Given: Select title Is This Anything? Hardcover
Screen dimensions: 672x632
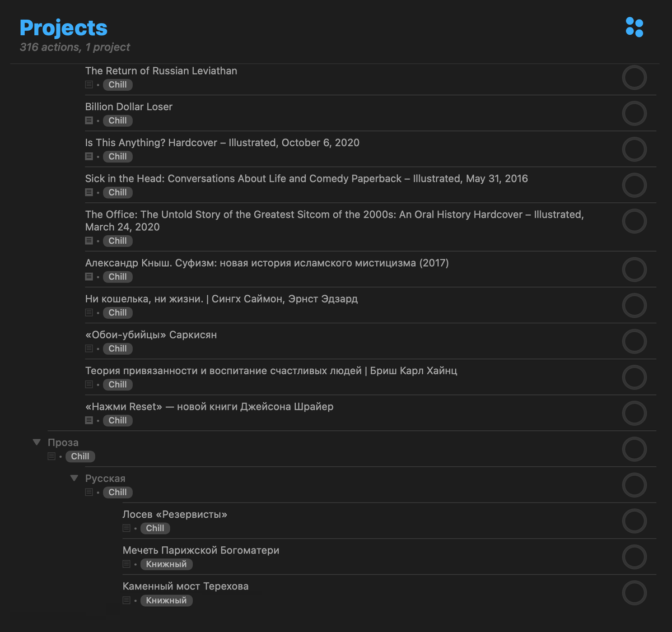Looking at the screenshot, I should click(222, 142).
